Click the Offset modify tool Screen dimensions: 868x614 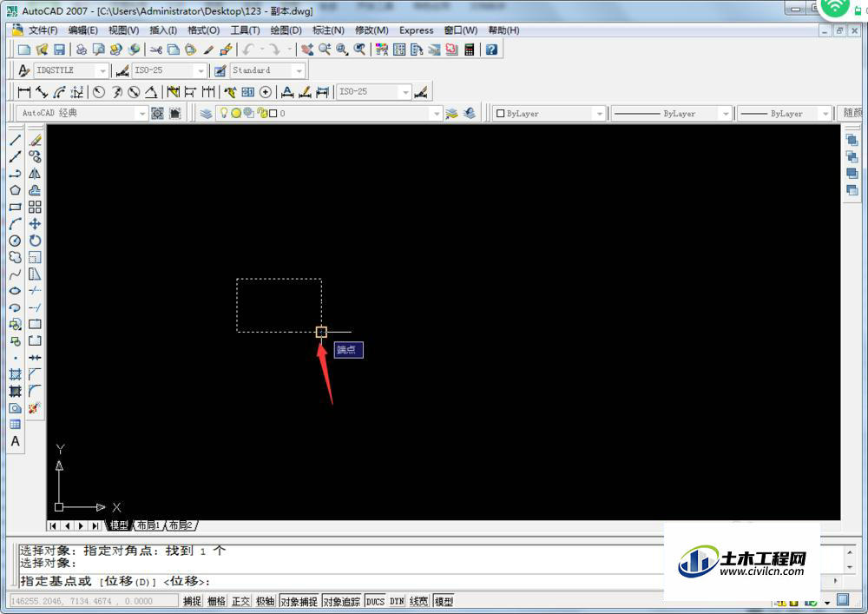(35, 190)
